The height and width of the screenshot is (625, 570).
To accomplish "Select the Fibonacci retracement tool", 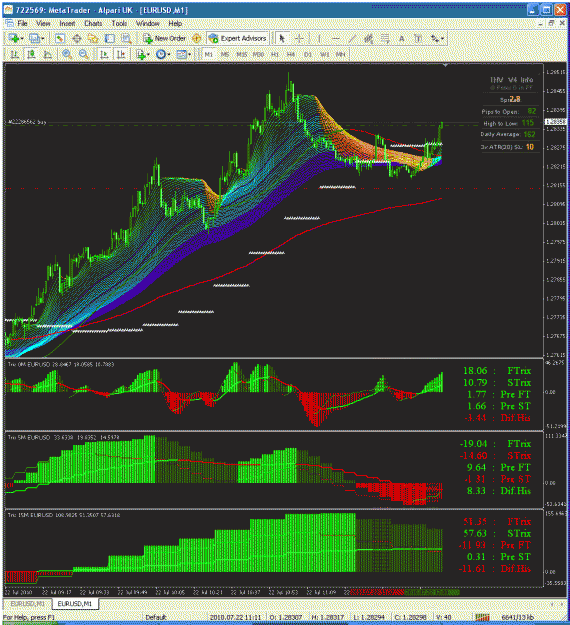I will 385,38.
